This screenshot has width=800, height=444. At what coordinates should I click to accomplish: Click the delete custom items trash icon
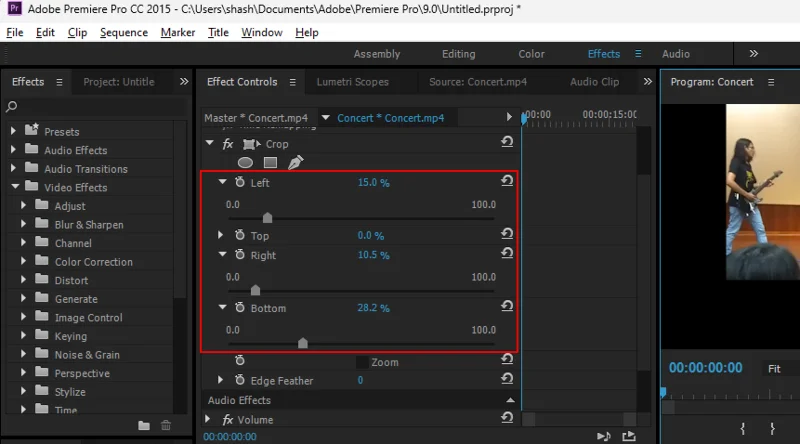tap(166, 425)
